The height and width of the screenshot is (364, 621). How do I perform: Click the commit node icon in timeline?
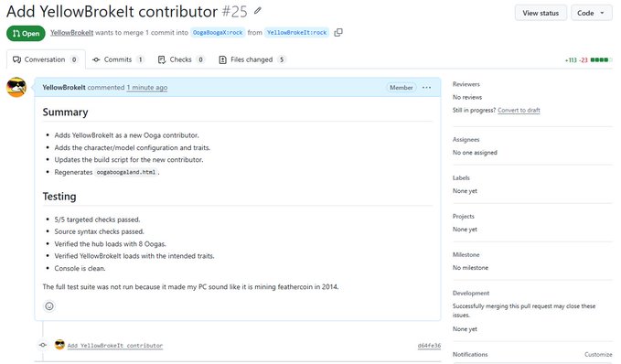pyautogui.click(x=43, y=345)
